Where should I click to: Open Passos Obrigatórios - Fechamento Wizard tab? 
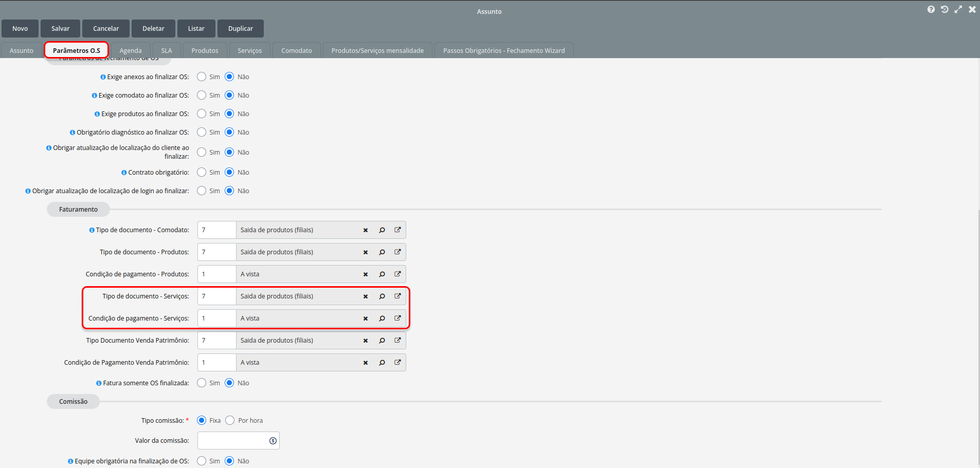tap(504, 50)
